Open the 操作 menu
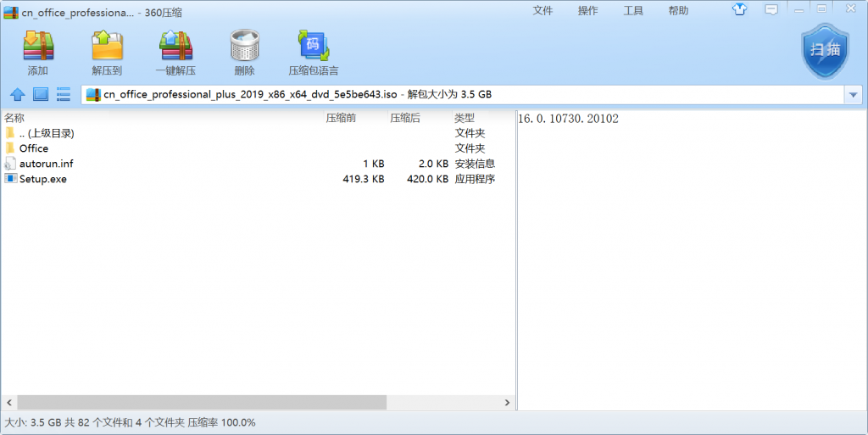Viewport: 868px width, 435px height. click(x=588, y=10)
